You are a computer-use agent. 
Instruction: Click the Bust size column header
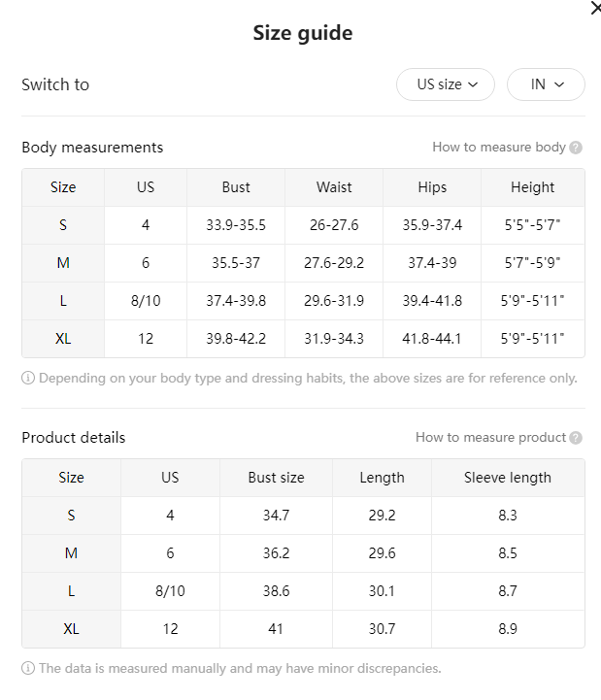tap(276, 478)
